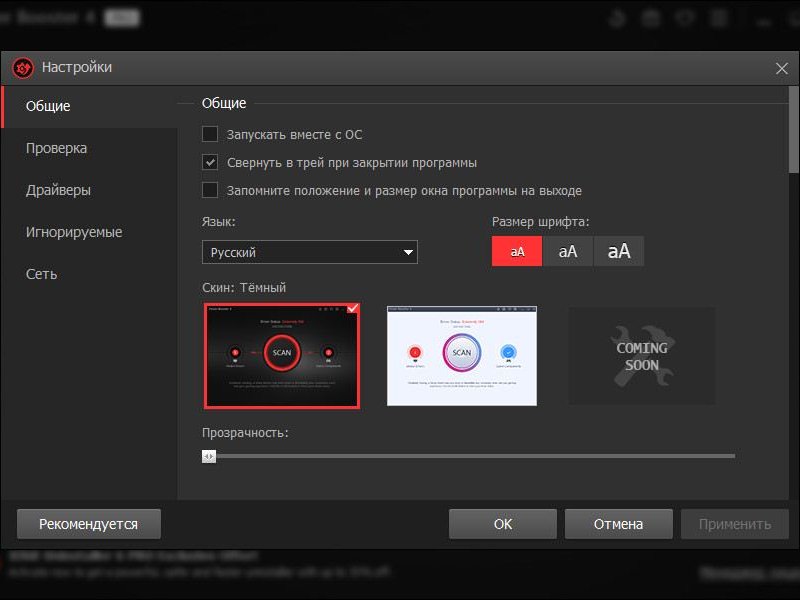Select the small aA font size
Image resolution: width=800 pixels, height=600 pixels.
click(517, 251)
